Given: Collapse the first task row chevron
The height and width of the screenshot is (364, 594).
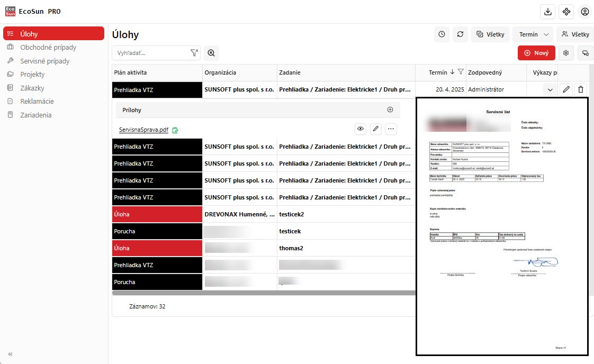Looking at the screenshot, I should coord(550,90).
